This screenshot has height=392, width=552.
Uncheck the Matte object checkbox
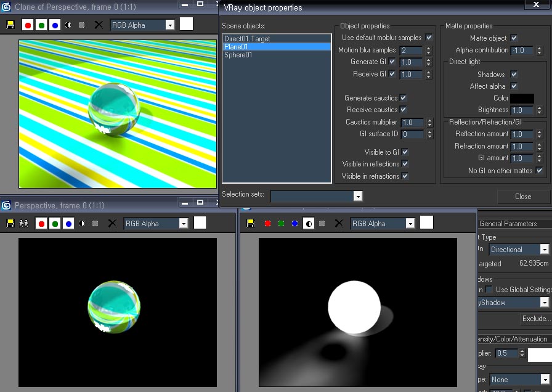[x=514, y=38]
